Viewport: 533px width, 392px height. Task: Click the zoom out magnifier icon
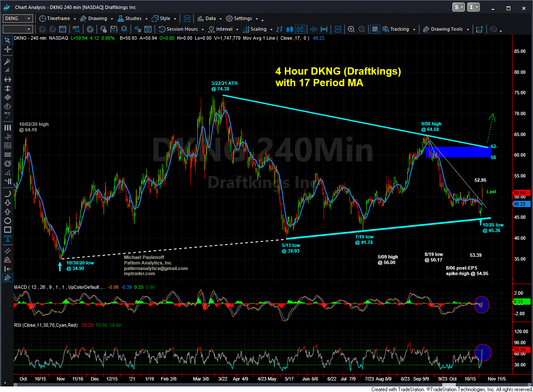(361, 29)
